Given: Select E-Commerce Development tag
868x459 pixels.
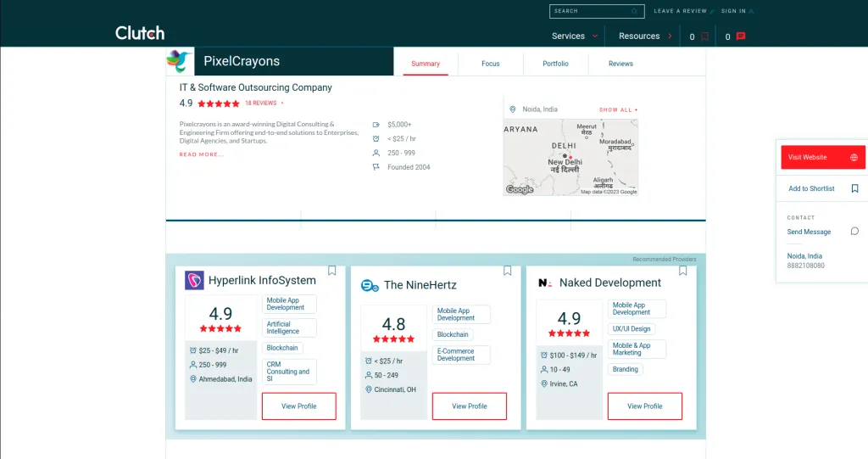Looking at the screenshot, I should tap(461, 355).
